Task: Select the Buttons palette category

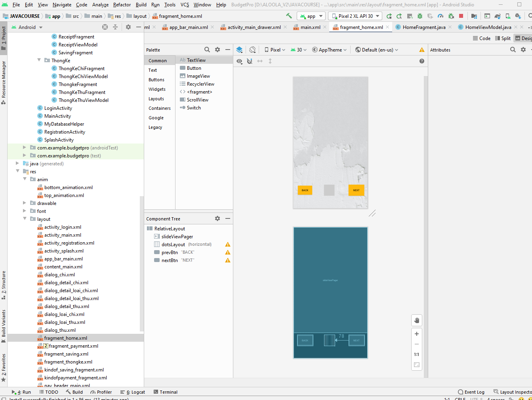Action: pyautogui.click(x=156, y=80)
